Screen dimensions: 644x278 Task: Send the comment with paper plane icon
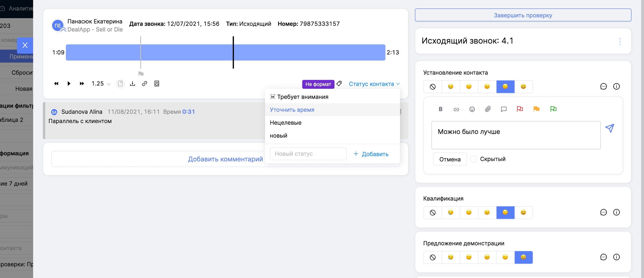610,128
